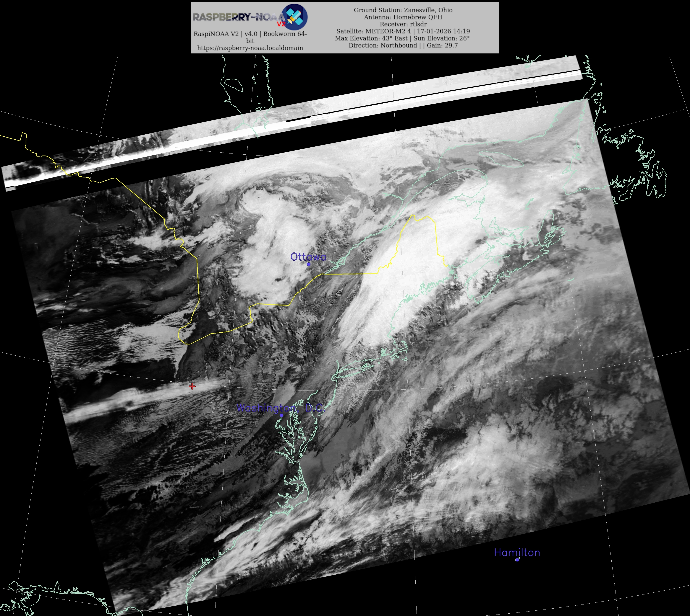Image resolution: width=690 pixels, height=616 pixels.
Task: Click the red V2 logo badge
Action: (x=281, y=24)
